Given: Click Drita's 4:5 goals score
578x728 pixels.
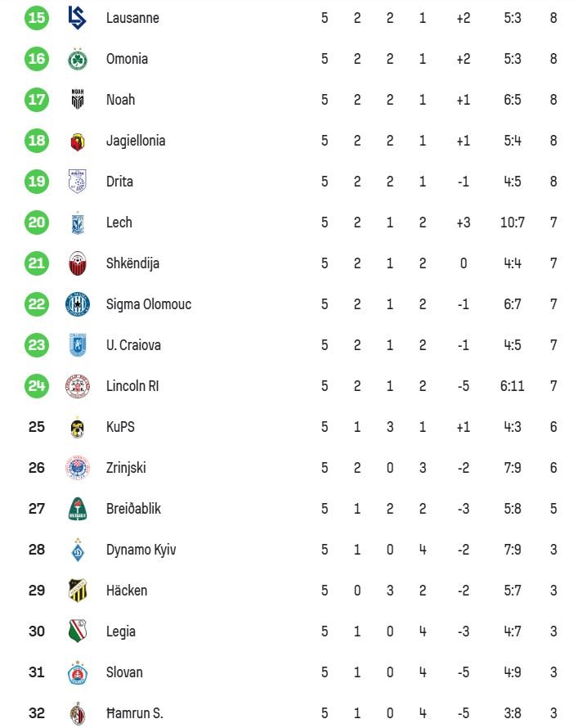Looking at the screenshot, I should [512, 182].
